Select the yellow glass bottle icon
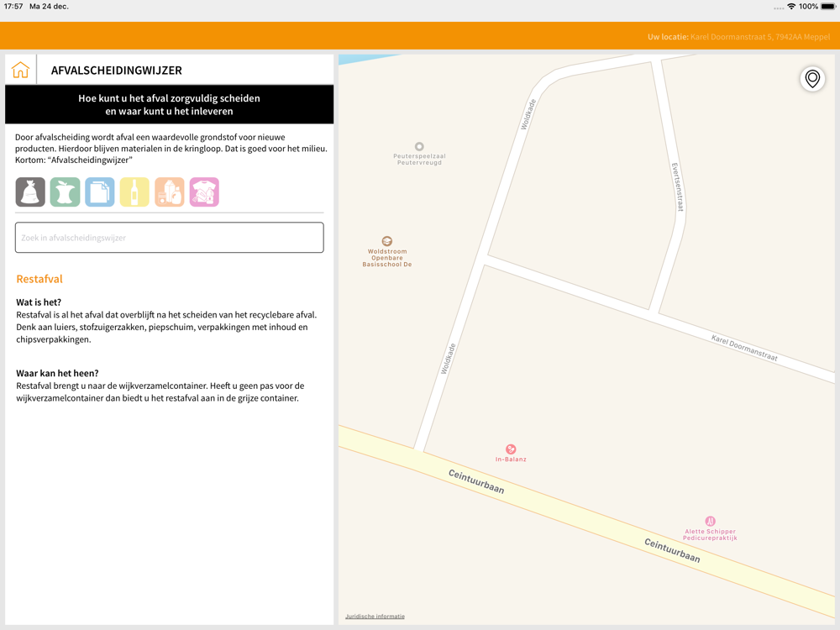This screenshot has width=840, height=630. (x=134, y=192)
